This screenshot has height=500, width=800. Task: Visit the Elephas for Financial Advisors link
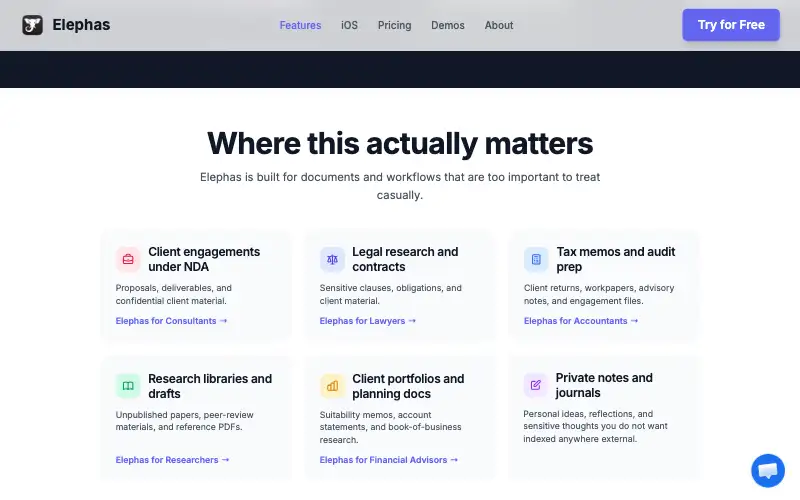(x=389, y=460)
